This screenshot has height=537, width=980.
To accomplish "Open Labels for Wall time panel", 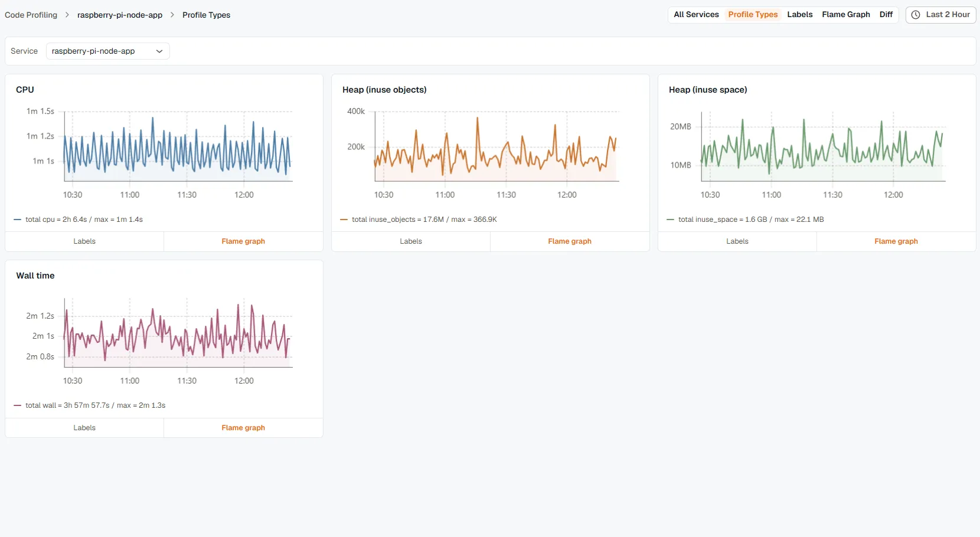I will pos(84,428).
